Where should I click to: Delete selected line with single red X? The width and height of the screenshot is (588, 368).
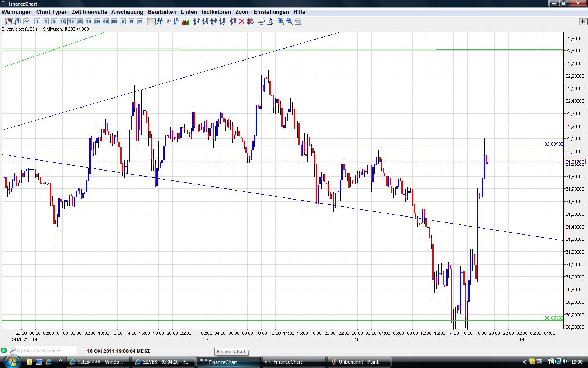pos(242,21)
